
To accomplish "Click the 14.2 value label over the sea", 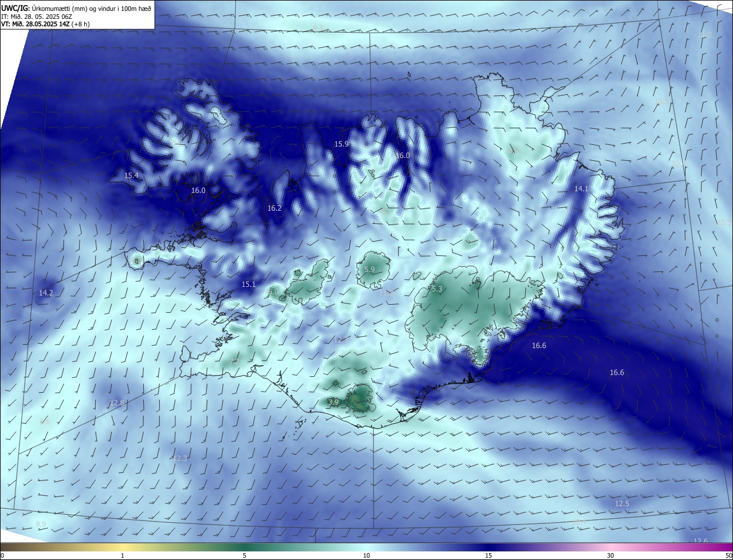I will coord(46,293).
